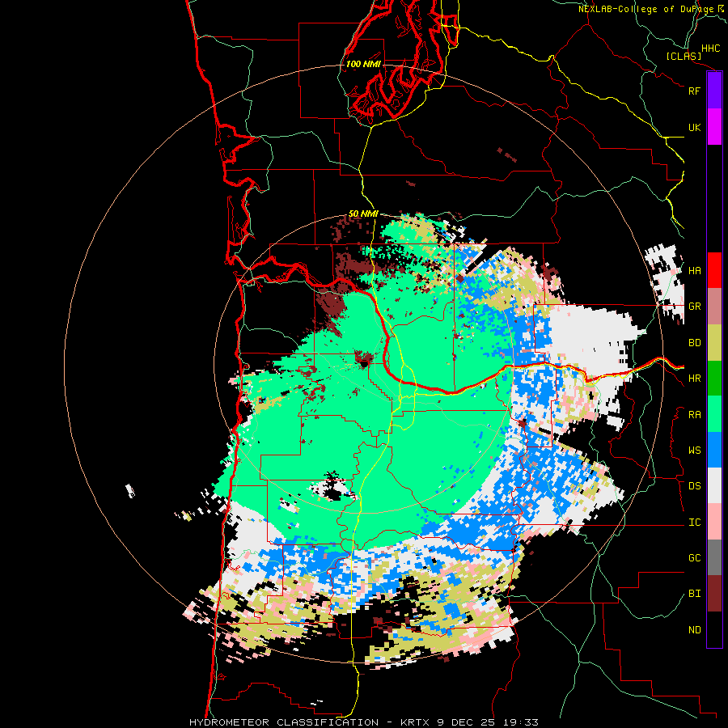Click the UK magenta color swatch
The image size is (728, 728).
point(714,127)
